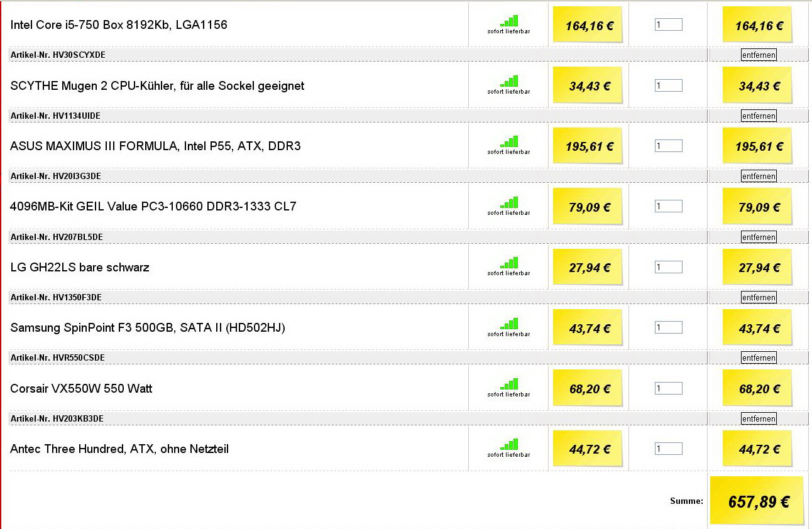Select product name LG GH22LS bare schwarz
The width and height of the screenshot is (812, 529).
pos(80,268)
